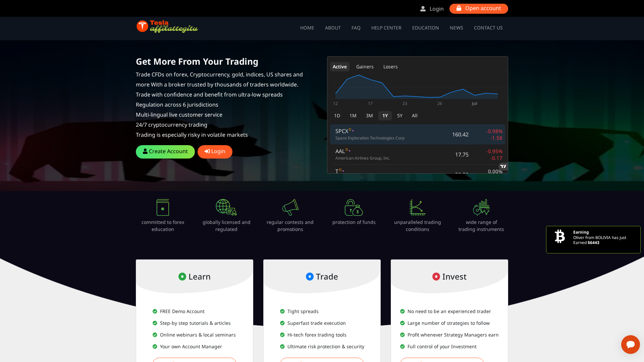Image resolution: width=644 pixels, height=362 pixels.
Task: Click "Profit whenever Strategy Managers earn" text
Action: [x=453, y=335]
